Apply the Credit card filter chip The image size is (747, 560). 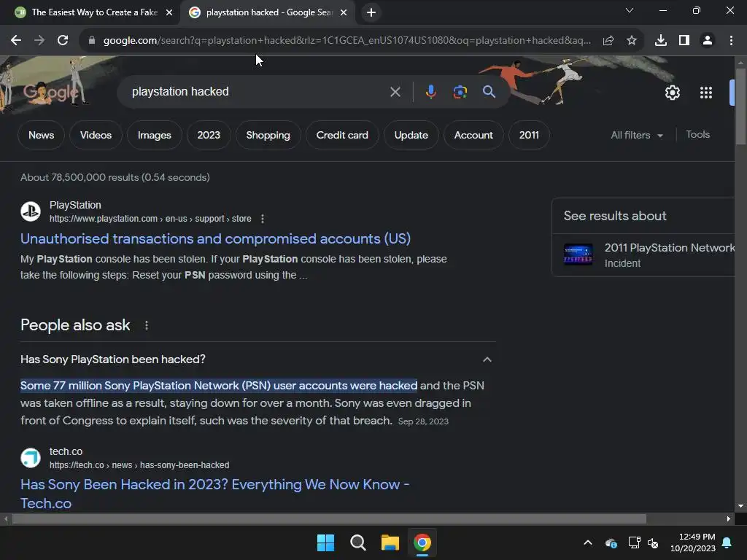coord(342,135)
